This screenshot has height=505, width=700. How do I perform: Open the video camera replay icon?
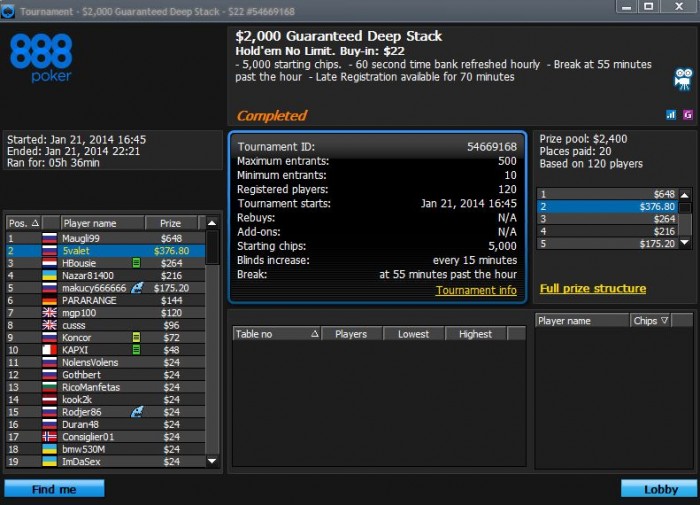pos(683,79)
